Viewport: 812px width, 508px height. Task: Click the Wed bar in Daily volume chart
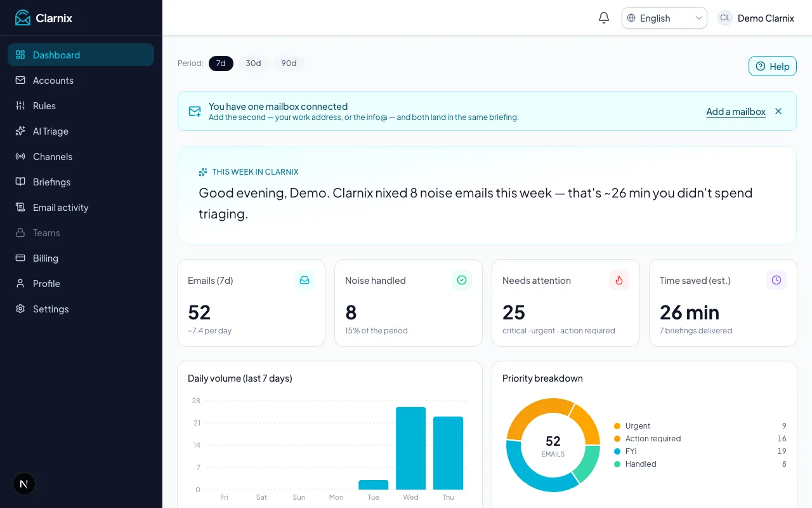411,448
